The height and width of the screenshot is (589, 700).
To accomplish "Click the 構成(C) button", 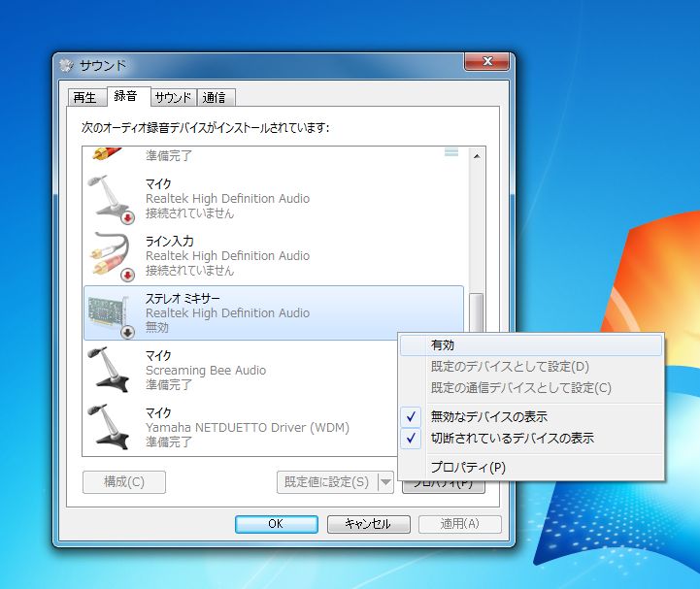I will 124,482.
